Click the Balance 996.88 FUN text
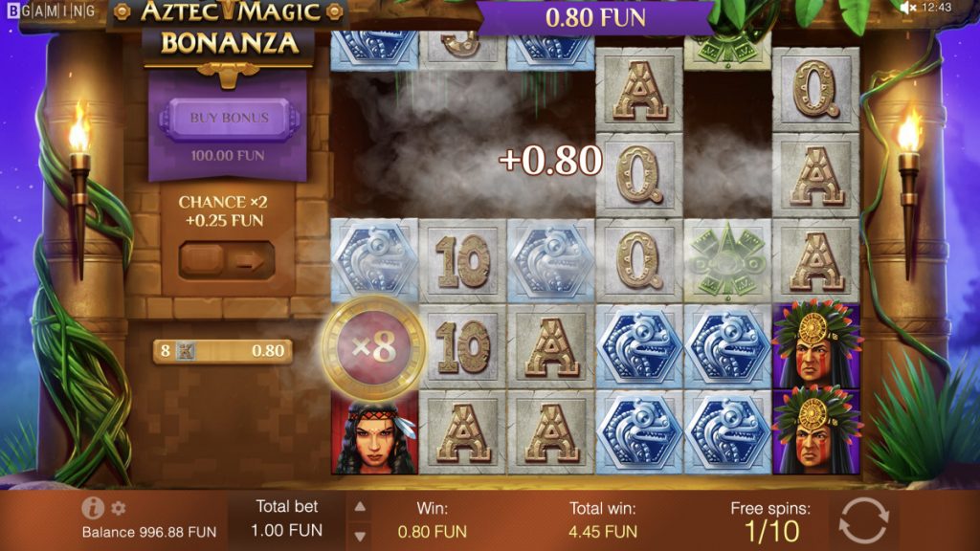 (149, 532)
